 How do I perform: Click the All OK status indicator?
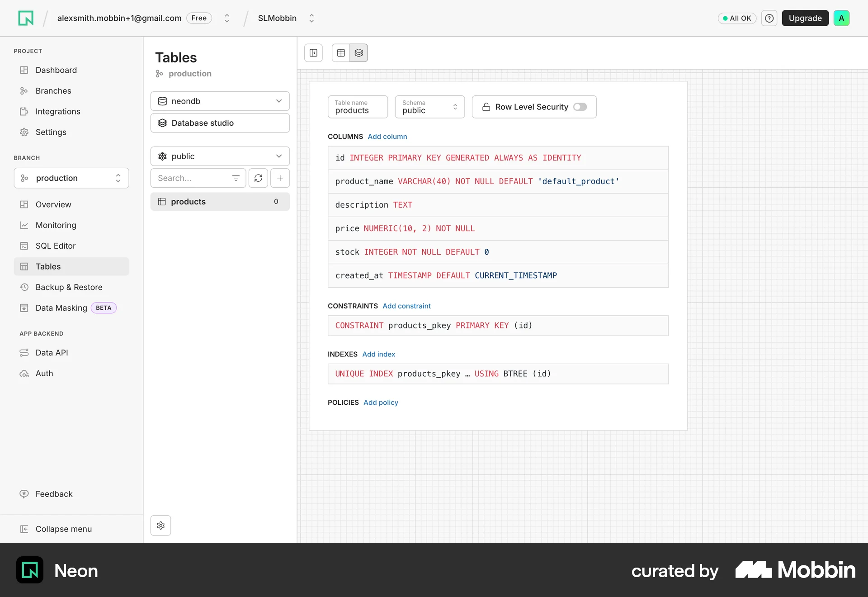[737, 18]
